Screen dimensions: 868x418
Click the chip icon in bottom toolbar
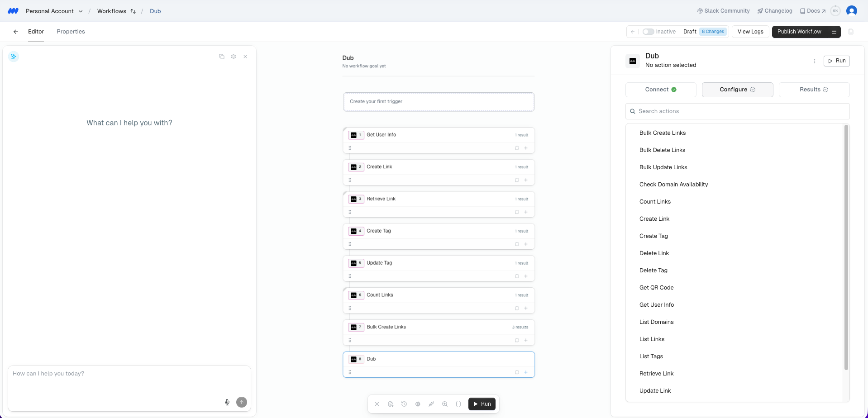pyautogui.click(x=418, y=404)
